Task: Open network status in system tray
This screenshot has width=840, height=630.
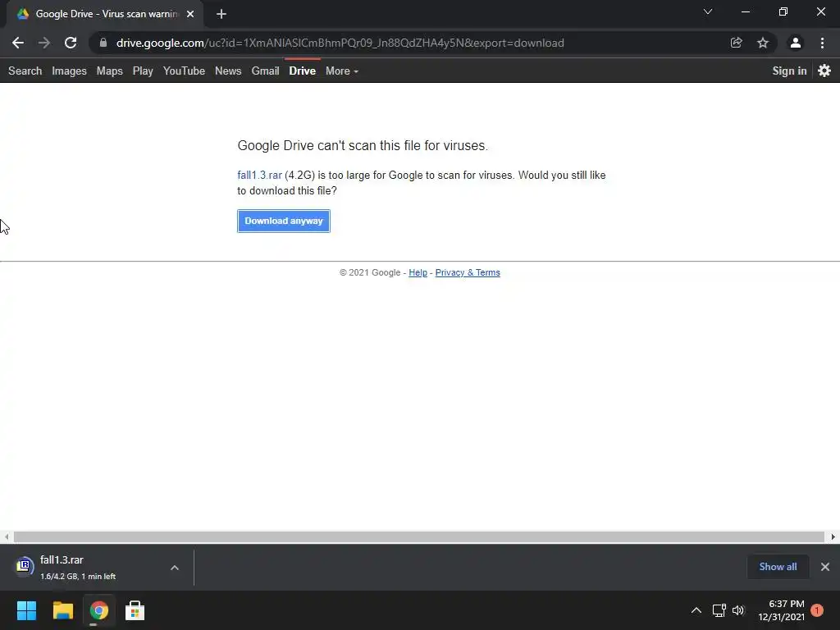Action: tap(719, 610)
